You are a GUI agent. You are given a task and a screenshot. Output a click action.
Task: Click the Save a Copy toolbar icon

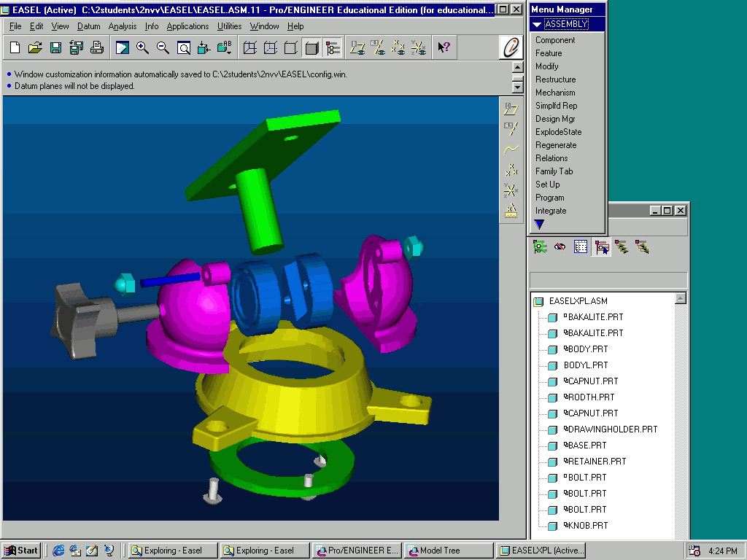(76, 47)
